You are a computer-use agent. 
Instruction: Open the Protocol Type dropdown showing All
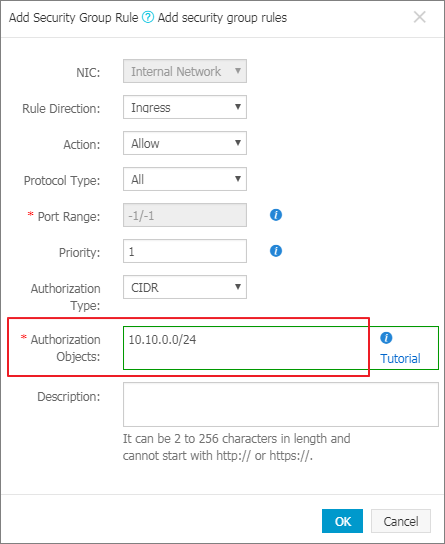coord(185,179)
